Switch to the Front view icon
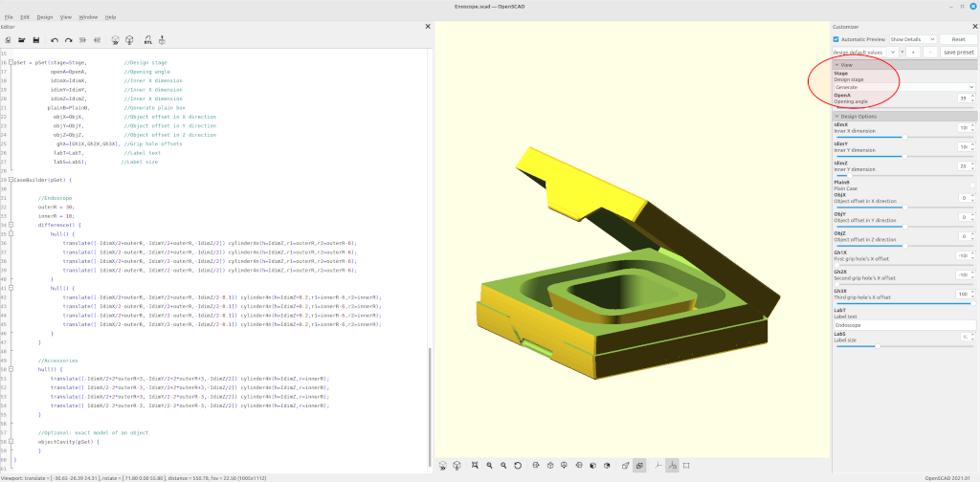The image size is (980, 482). 592,465
